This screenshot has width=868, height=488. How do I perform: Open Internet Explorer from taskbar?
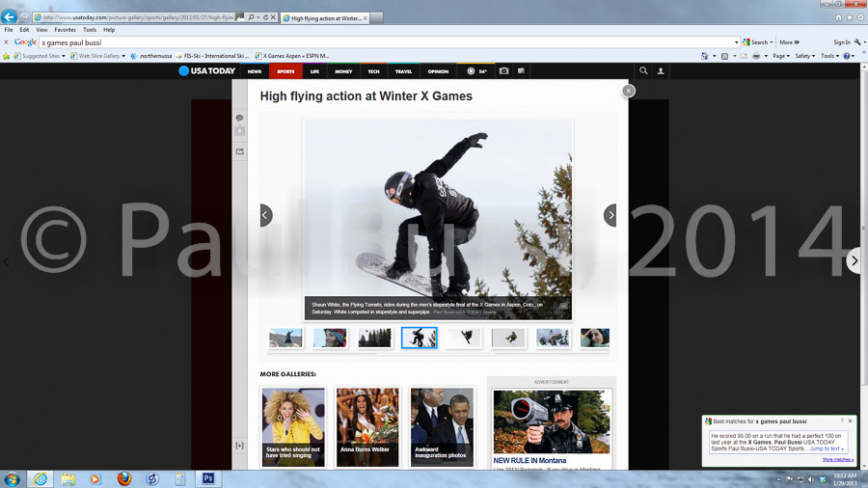pos(41,478)
